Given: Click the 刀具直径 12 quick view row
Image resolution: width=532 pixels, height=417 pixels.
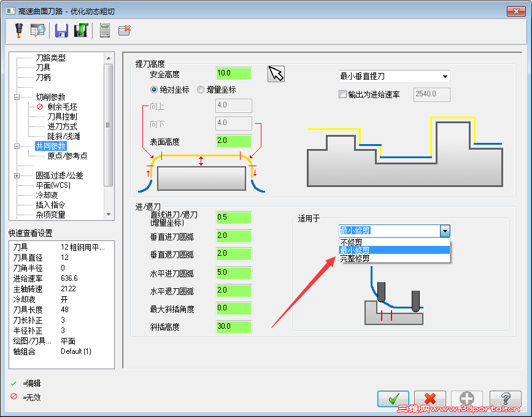Looking at the screenshot, I should [61, 258].
